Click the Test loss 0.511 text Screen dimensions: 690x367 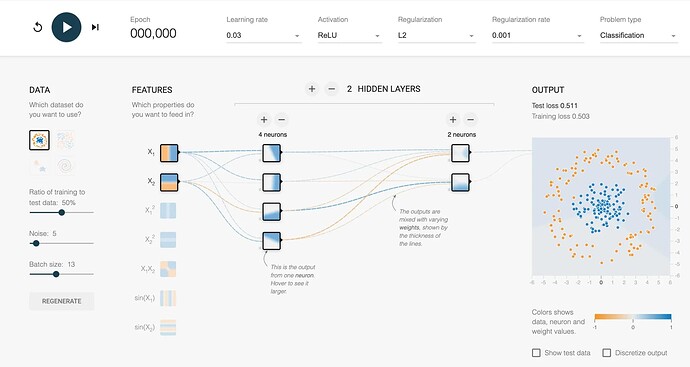pos(554,106)
